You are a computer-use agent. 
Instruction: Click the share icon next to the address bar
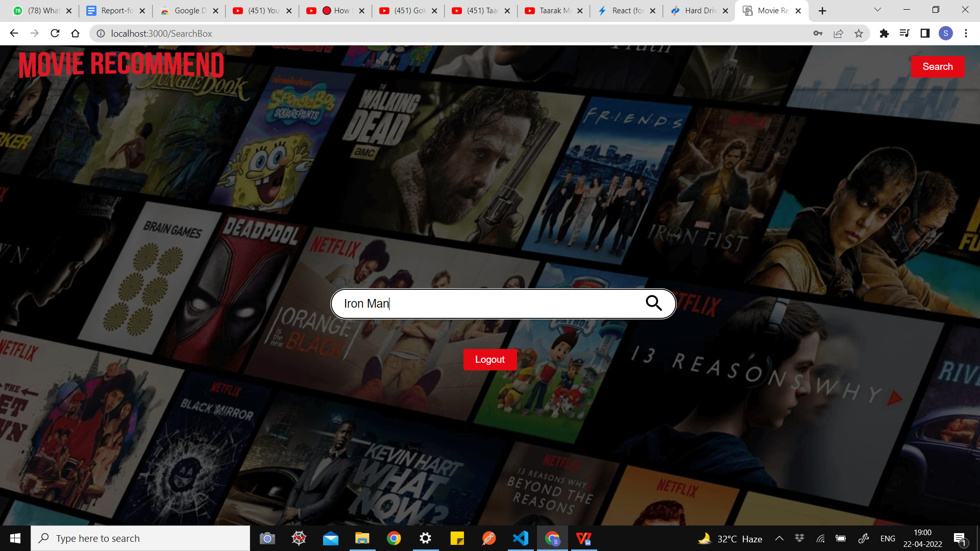pos(839,33)
